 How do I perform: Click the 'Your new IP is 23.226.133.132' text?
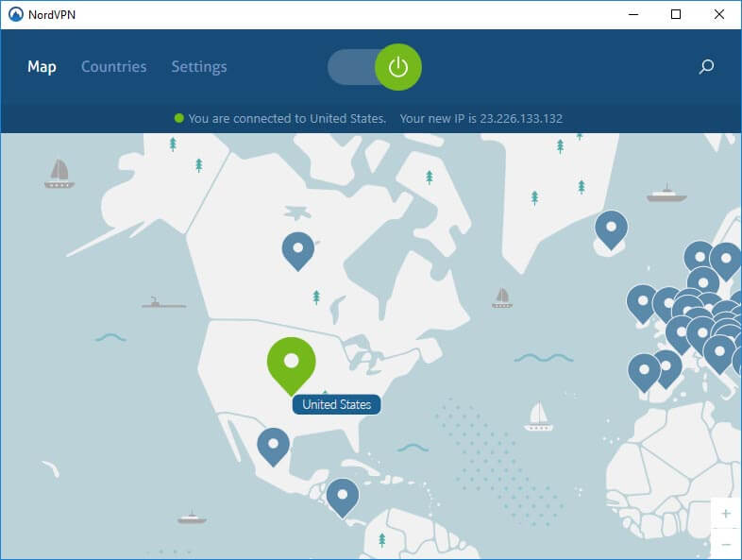pyautogui.click(x=481, y=118)
